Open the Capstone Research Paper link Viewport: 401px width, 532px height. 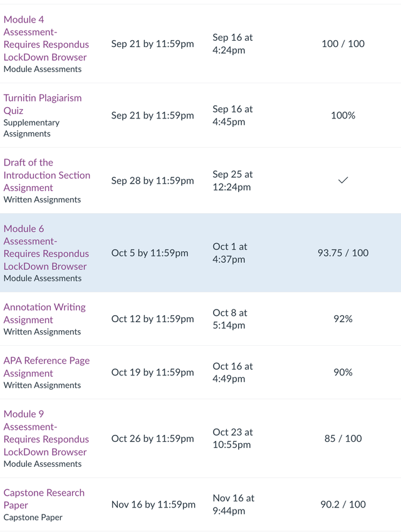point(44,499)
